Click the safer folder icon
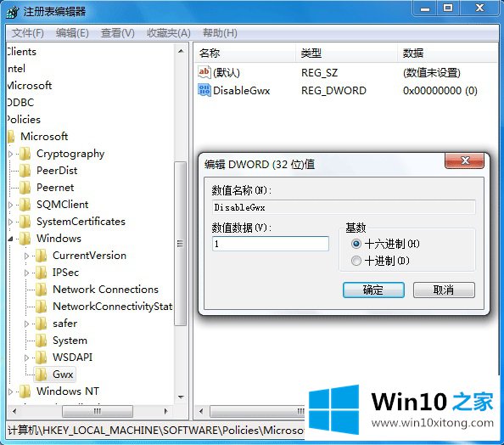This screenshot has height=445, width=504. [41, 324]
